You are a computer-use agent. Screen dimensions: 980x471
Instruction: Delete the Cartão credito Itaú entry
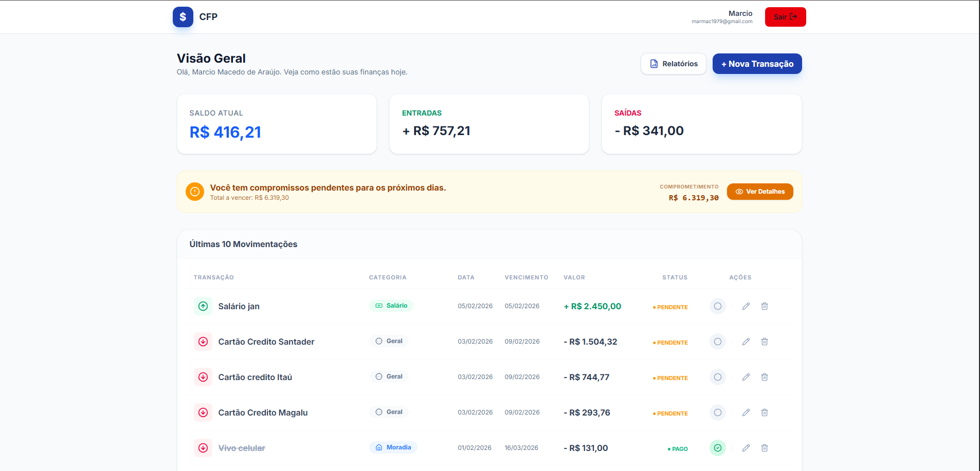764,377
